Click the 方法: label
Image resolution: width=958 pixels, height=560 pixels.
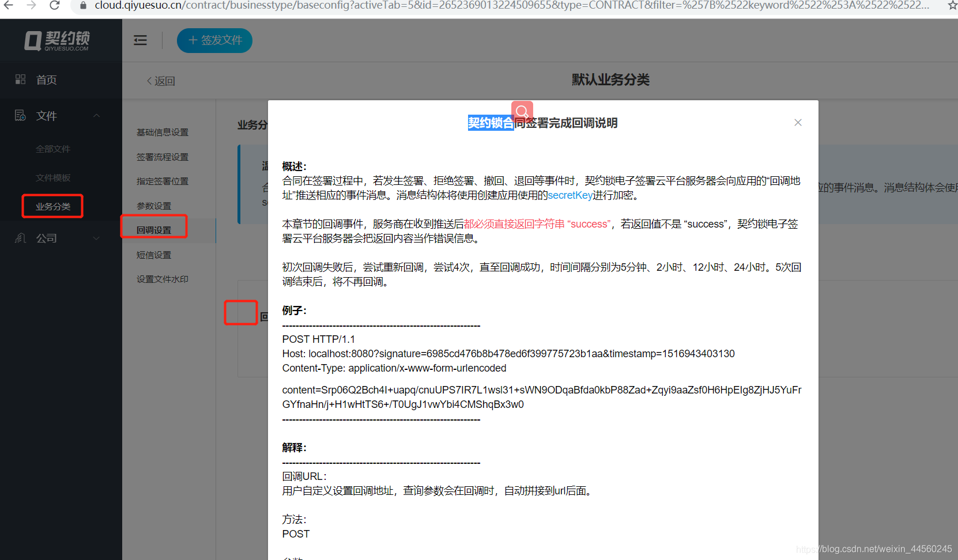point(295,520)
